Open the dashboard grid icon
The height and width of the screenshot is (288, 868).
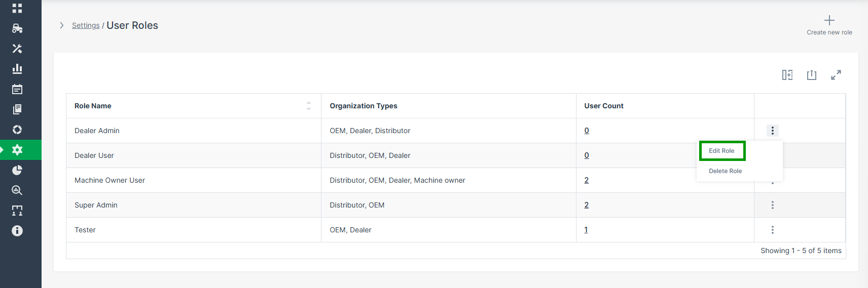tap(17, 8)
